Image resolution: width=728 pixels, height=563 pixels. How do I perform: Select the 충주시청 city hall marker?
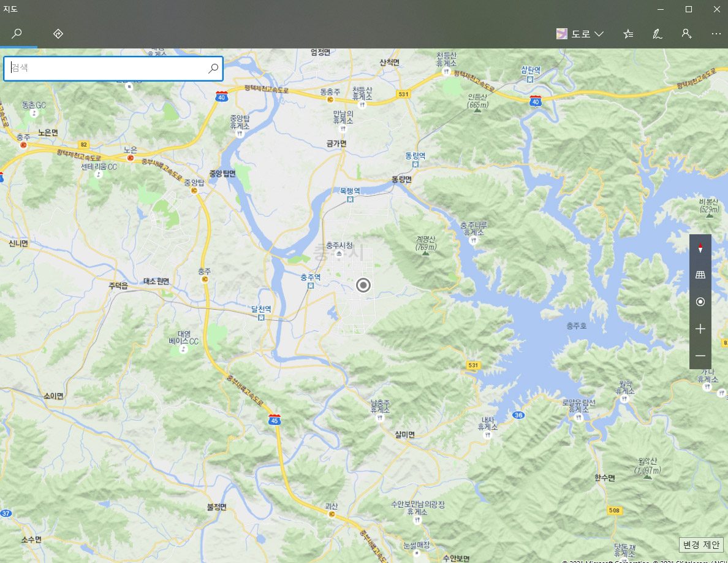(339, 254)
